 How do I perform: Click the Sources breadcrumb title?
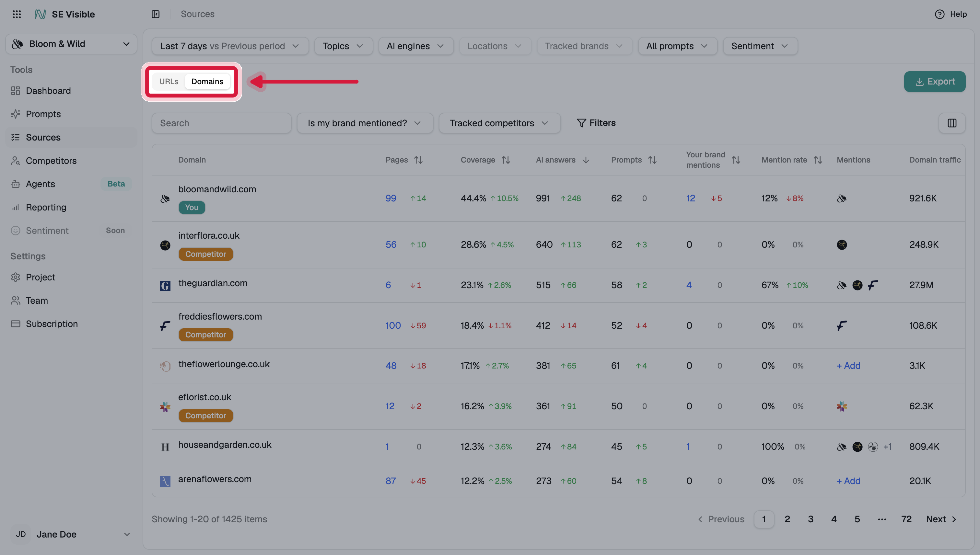click(x=198, y=14)
